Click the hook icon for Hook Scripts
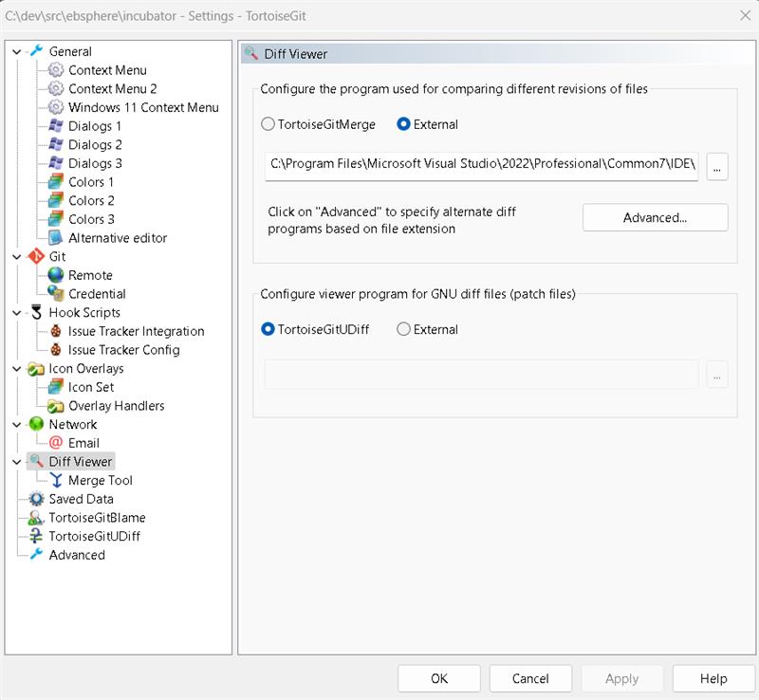This screenshot has height=700, width=759. pyautogui.click(x=37, y=312)
